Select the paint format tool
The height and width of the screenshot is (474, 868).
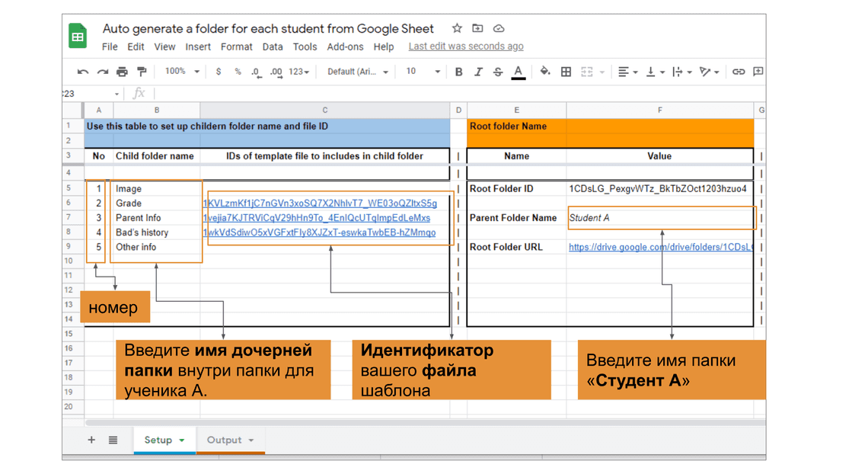142,72
